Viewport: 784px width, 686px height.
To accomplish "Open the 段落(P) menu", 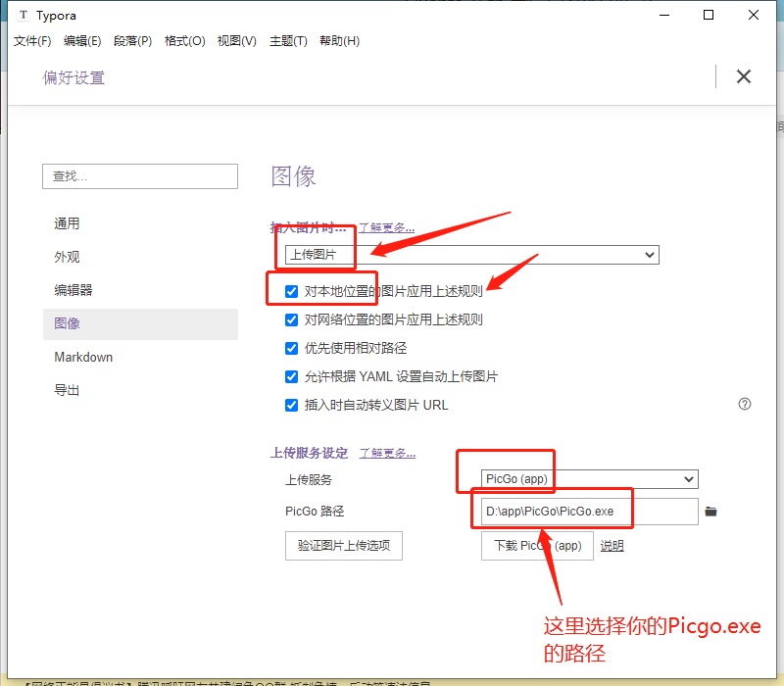I will coord(133,41).
